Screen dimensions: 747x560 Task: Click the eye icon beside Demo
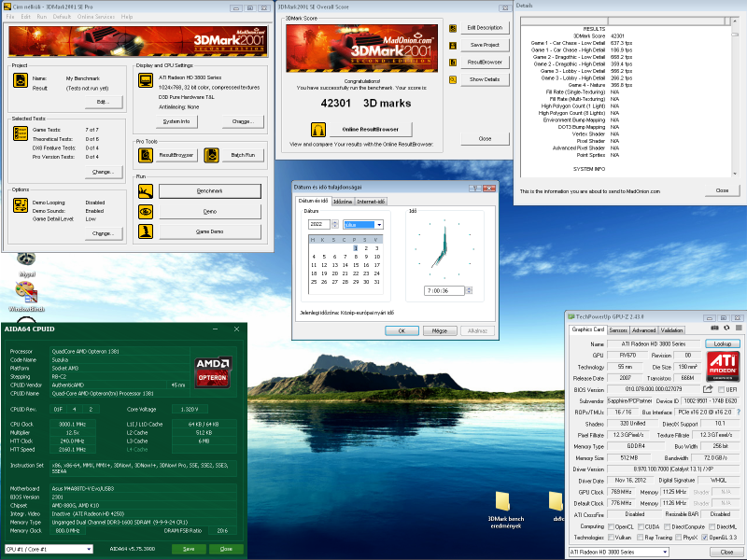146,212
